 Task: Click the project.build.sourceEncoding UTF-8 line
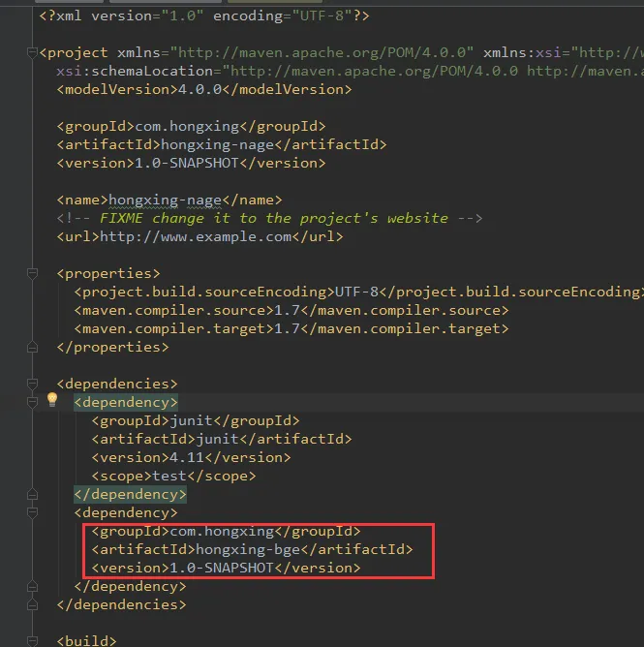tap(358, 293)
